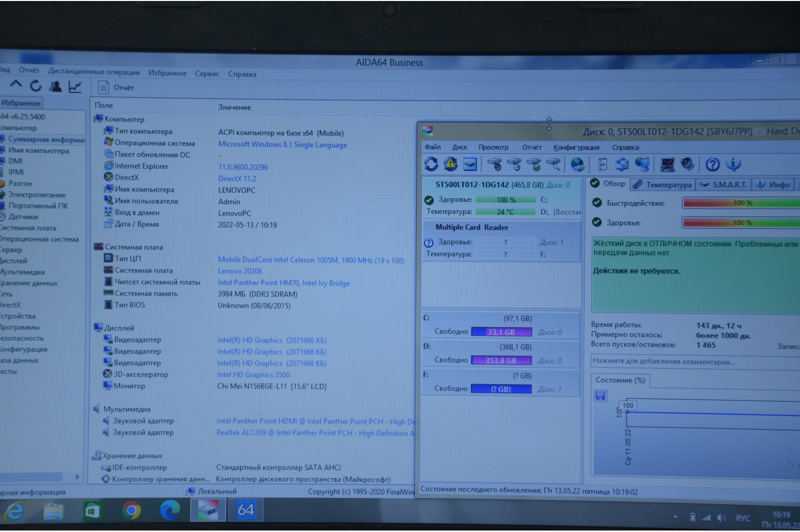Open Файл menu in Hard Disk Sentinel

(x=433, y=147)
